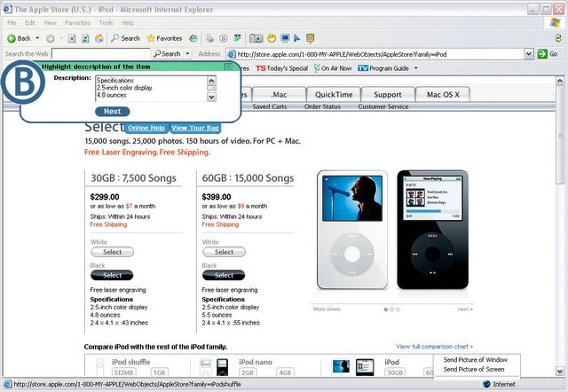This screenshot has height=392, width=568.
Task: Click the yellow smiley face toolbar icon
Action: coord(272,38)
